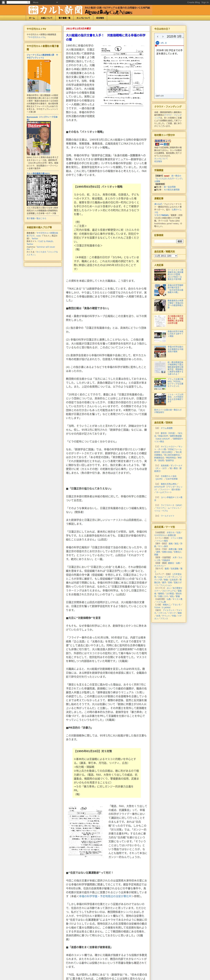Open the カルト国会議員白書2021 link
The width and height of the screenshot is (210, 980).
[38, 173]
